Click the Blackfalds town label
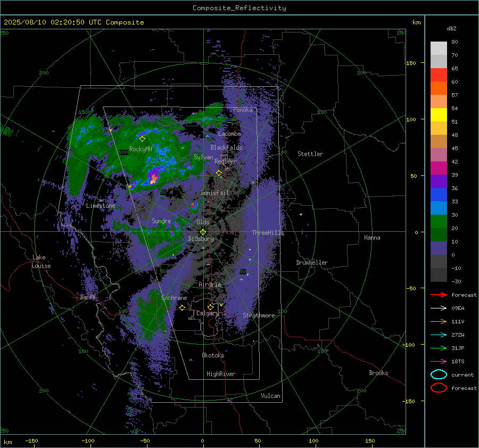The height and width of the screenshot is (448, 479). tap(226, 148)
